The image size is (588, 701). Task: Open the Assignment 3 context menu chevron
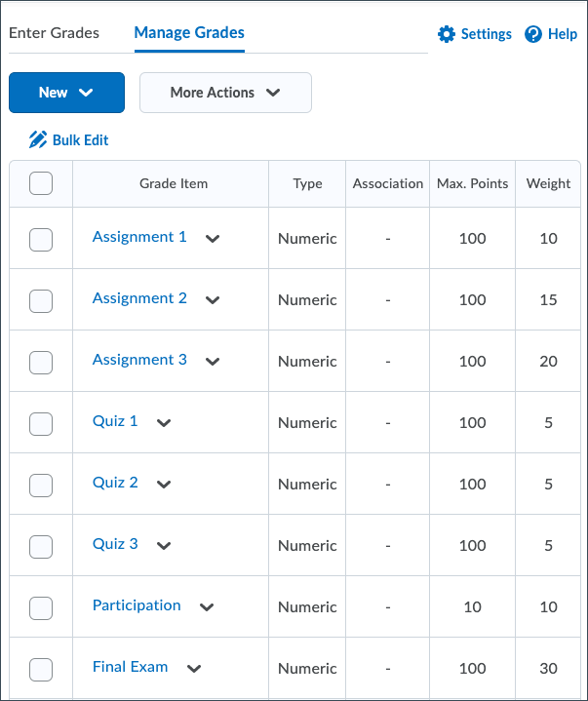213,362
